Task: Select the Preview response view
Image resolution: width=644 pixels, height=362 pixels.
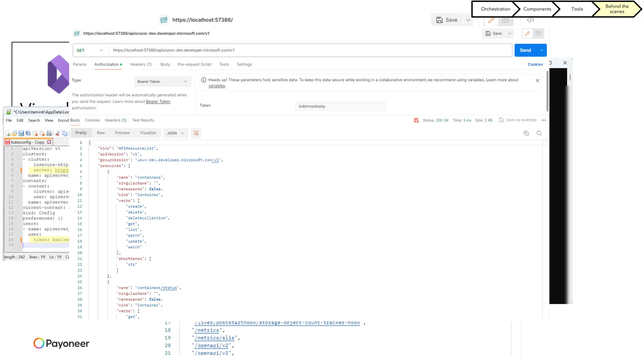Action: 122,133
